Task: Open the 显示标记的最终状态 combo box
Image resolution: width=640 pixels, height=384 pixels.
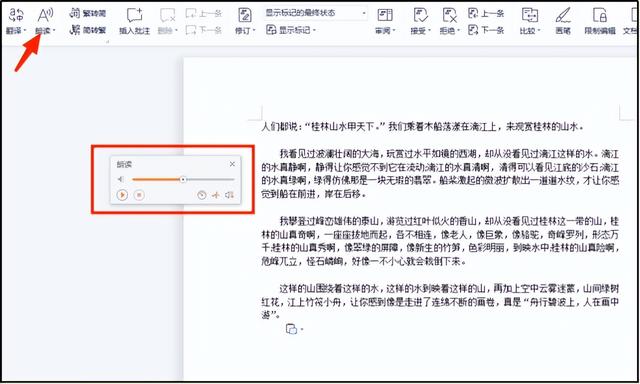Action: (316, 13)
